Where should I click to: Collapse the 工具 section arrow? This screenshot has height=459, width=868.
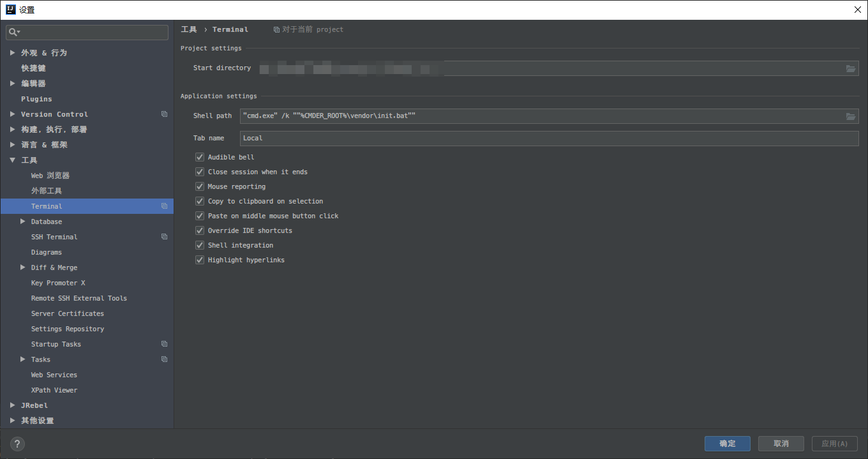click(x=13, y=160)
